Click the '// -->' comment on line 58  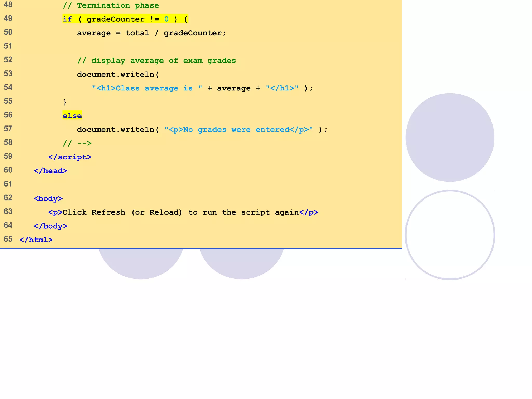click(x=77, y=143)
